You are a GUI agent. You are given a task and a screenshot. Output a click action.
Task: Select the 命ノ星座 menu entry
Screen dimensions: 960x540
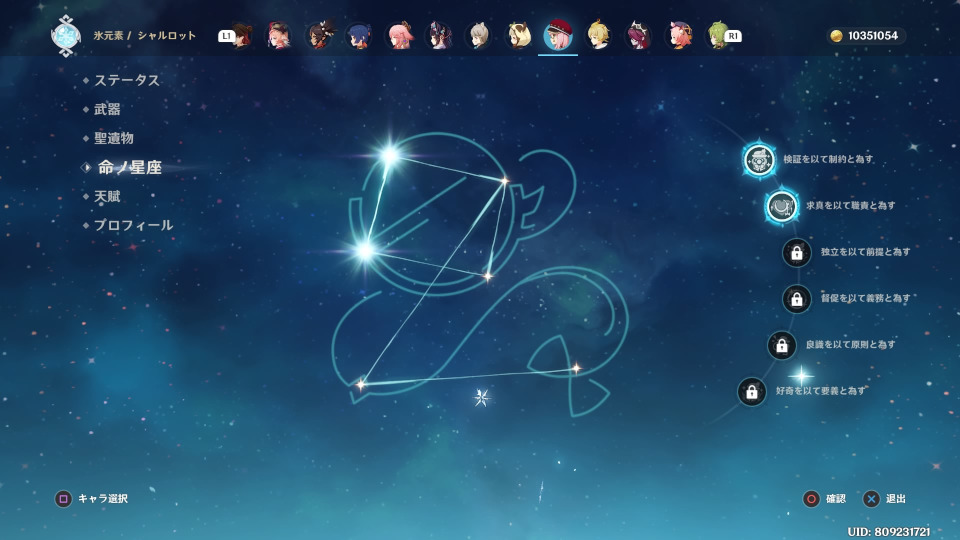coord(130,167)
